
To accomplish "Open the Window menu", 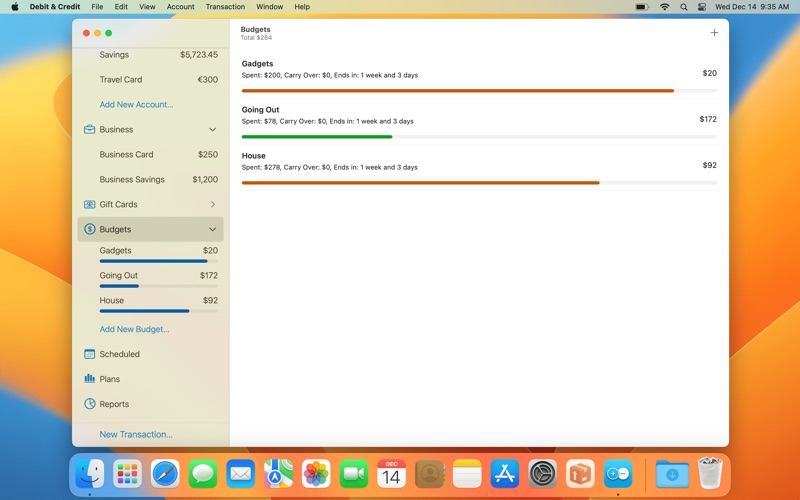I will tap(269, 7).
